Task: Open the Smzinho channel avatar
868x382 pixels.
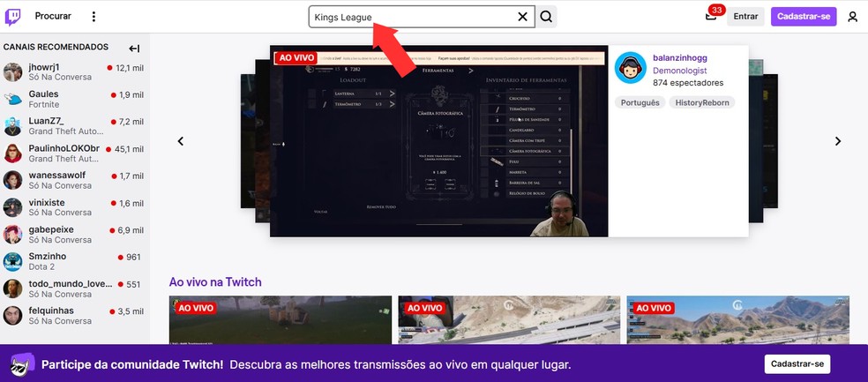Action: [x=12, y=262]
